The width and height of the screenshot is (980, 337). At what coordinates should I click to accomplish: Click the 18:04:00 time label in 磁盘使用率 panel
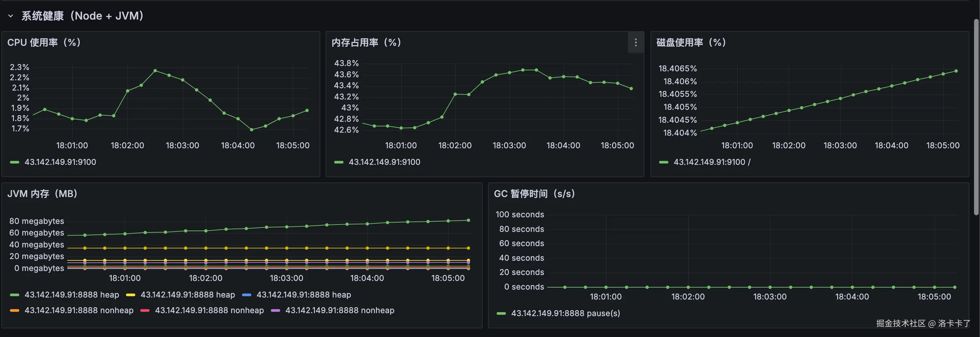891,146
